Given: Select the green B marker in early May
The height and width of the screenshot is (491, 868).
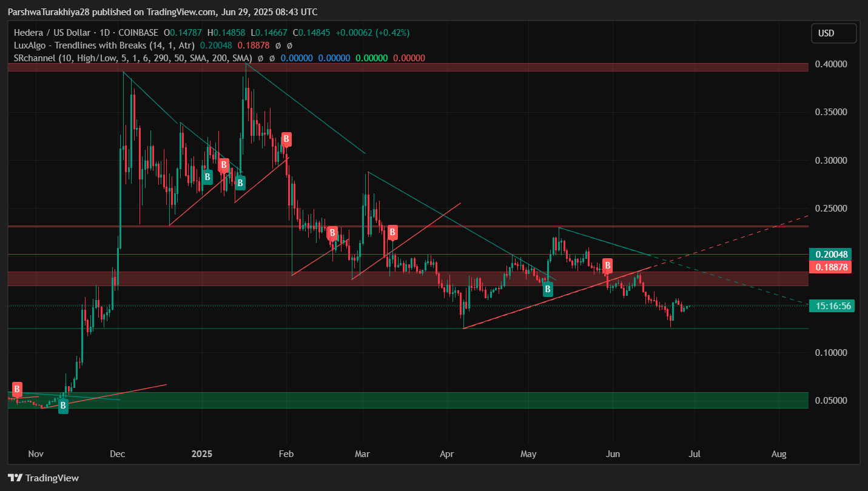Looking at the screenshot, I should 548,289.
